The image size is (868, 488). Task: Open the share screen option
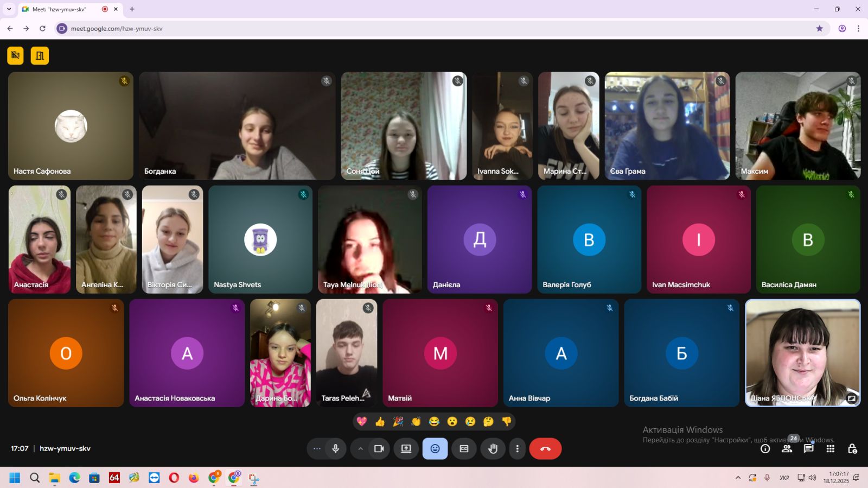(x=406, y=449)
